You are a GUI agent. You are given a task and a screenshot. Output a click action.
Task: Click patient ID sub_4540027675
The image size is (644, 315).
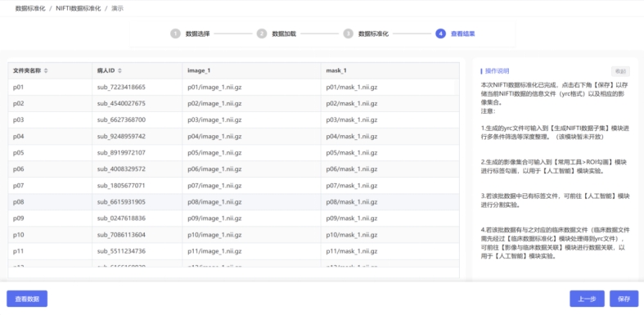121,103
